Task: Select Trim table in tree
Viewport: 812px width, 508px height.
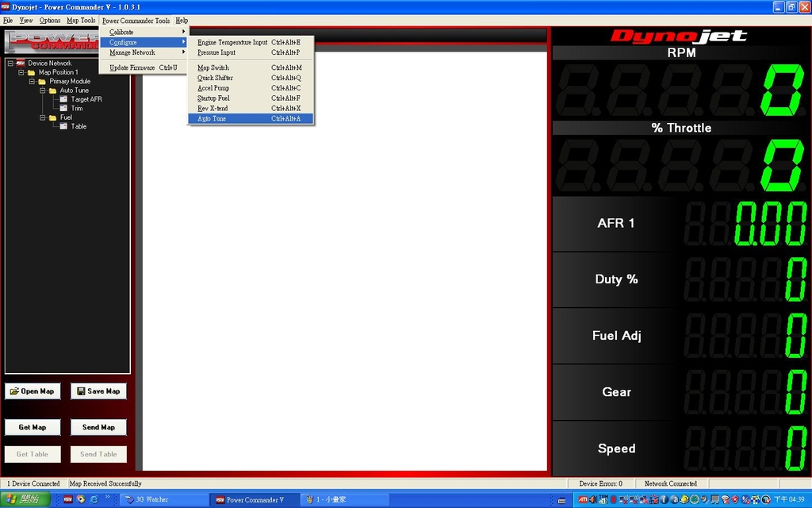Action: (77, 108)
